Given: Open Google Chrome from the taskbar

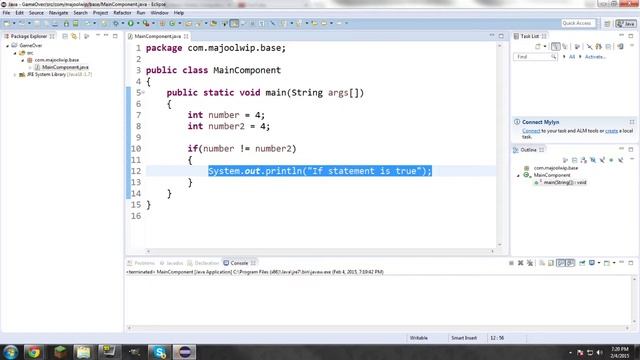Looking at the screenshot, I should [33, 352].
